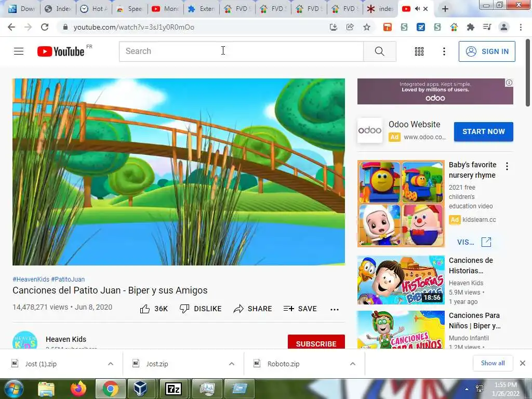The image size is (532, 399).
Task: Click the blue Z extension icon
Action: 421,27
